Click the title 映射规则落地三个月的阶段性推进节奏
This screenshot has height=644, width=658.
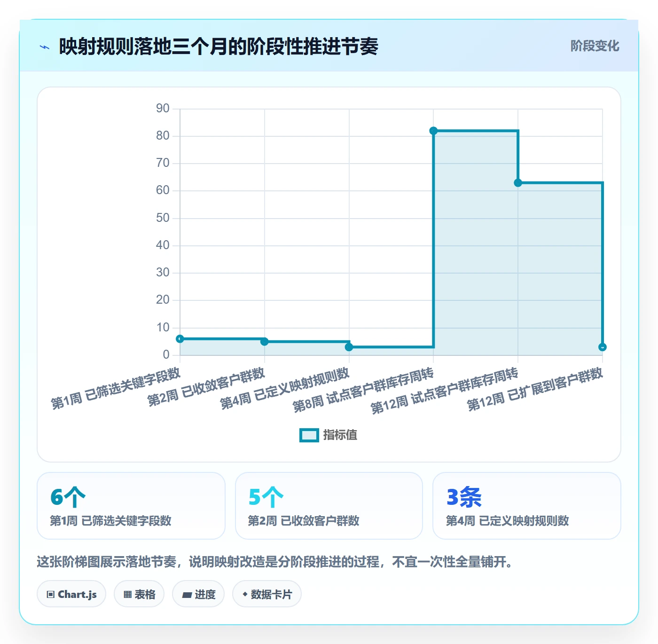point(219,47)
